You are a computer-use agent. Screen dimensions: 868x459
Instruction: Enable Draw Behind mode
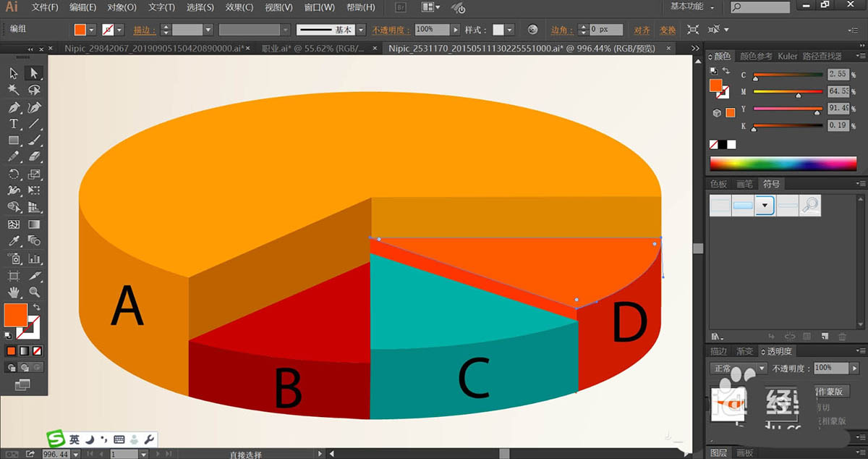tap(23, 367)
